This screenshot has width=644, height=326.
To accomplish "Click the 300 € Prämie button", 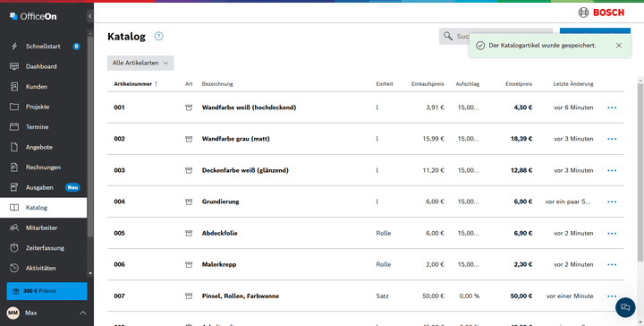I will (47, 291).
